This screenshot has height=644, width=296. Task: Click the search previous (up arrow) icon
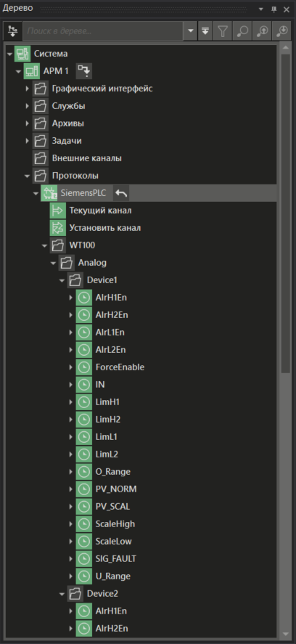[x=262, y=32]
